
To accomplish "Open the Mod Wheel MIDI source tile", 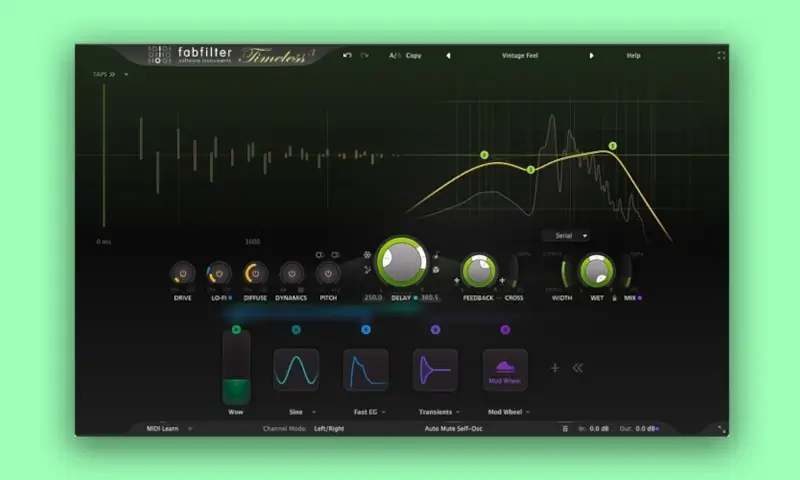I will click(x=505, y=370).
